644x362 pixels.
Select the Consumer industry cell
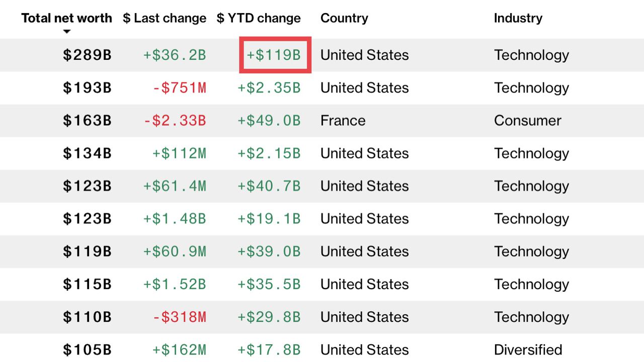[528, 121]
